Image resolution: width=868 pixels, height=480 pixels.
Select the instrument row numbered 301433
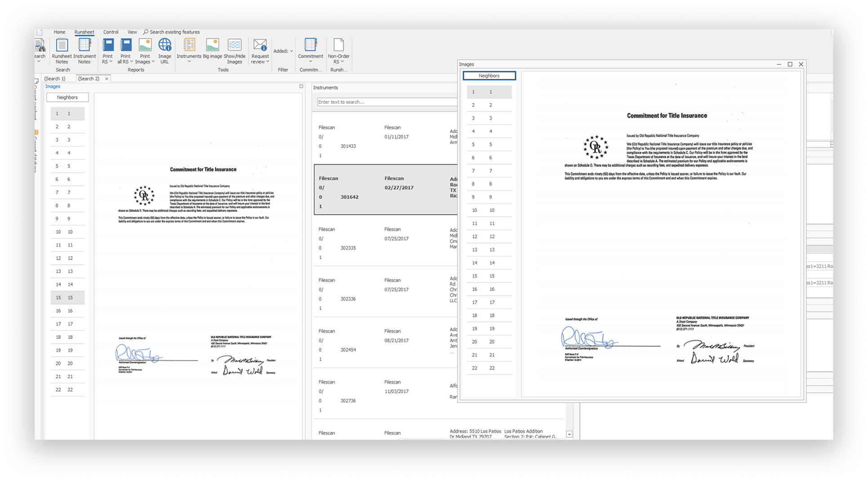point(386,139)
